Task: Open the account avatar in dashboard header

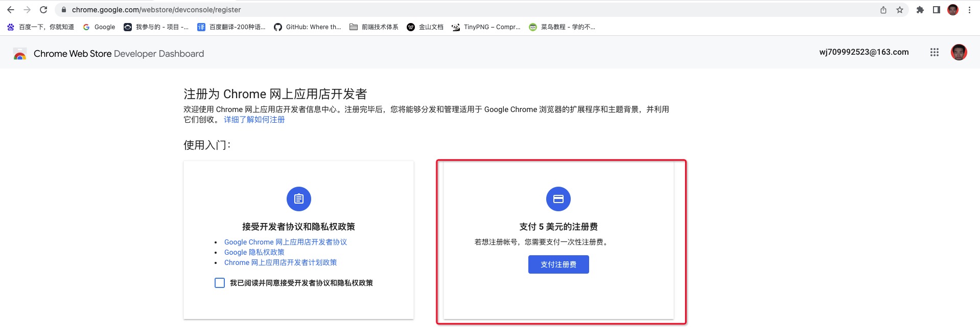Action: (x=959, y=52)
